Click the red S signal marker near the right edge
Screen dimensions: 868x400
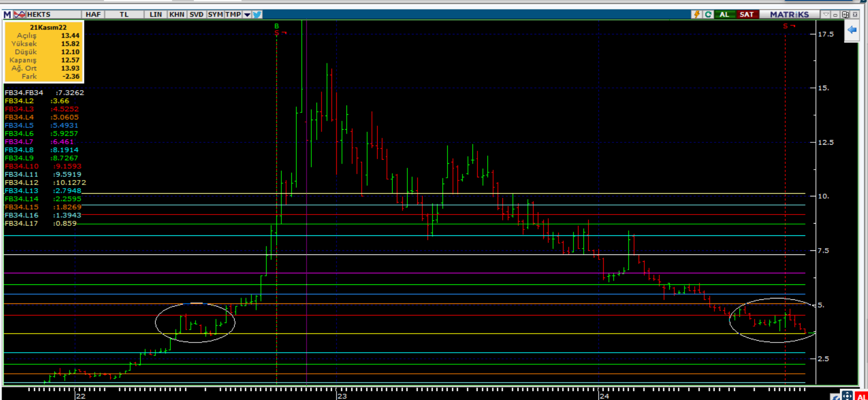tap(785, 26)
